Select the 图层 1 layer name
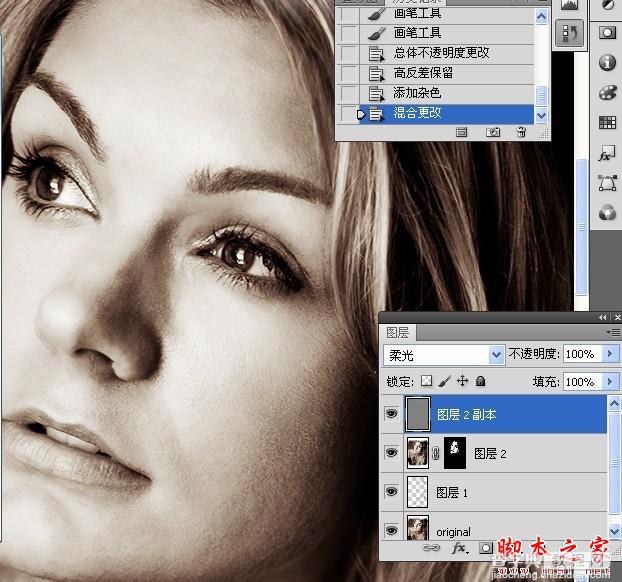Viewport: 622px width, 582px height. point(452,493)
